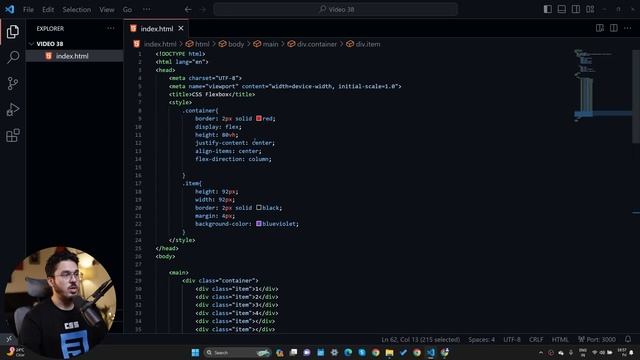Show hidden system tray icons
The height and width of the screenshot is (360, 640).
click(541, 353)
